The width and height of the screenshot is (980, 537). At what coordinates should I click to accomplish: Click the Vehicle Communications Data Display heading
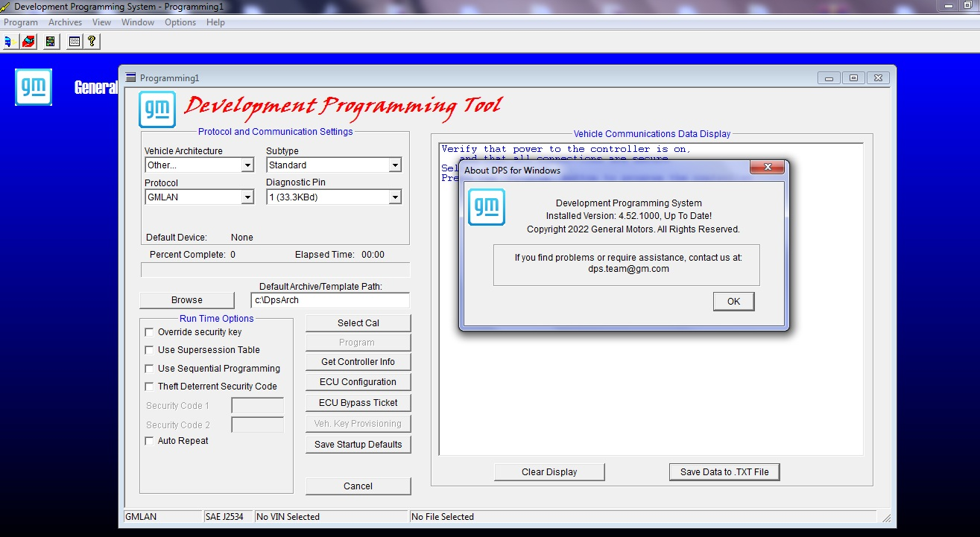point(652,134)
